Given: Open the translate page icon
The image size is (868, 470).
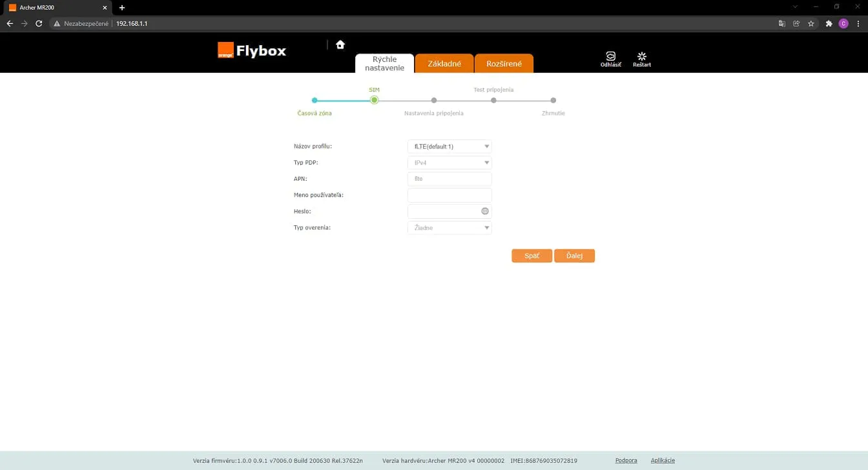Looking at the screenshot, I should (782, 23).
